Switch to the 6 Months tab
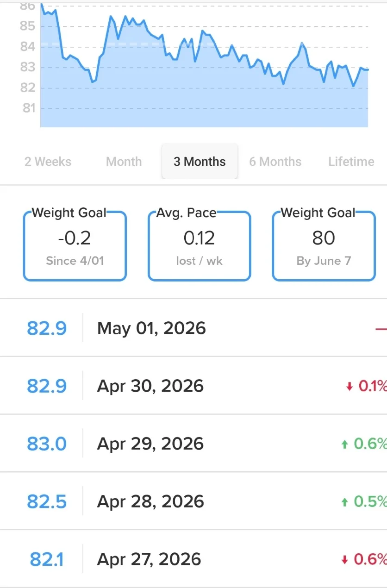This screenshot has height=588, width=387. click(x=275, y=162)
